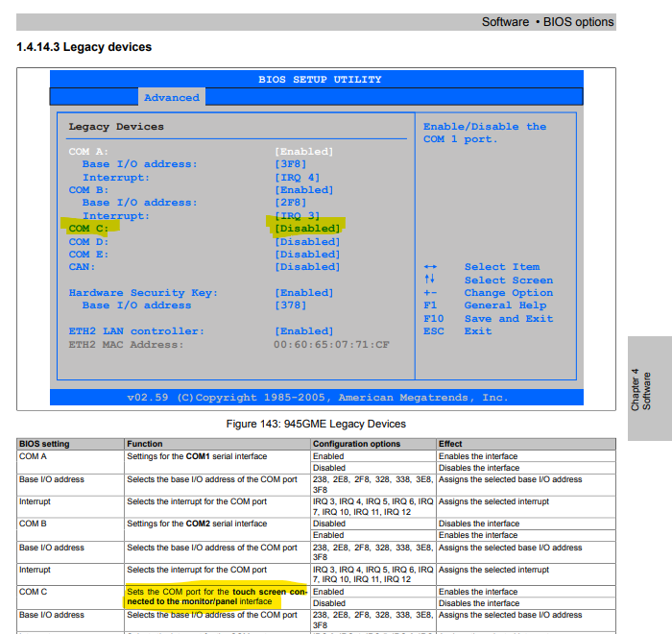Click the '1.4.14.3 Legacy devices' heading

pyautogui.click(x=84, y=47)
